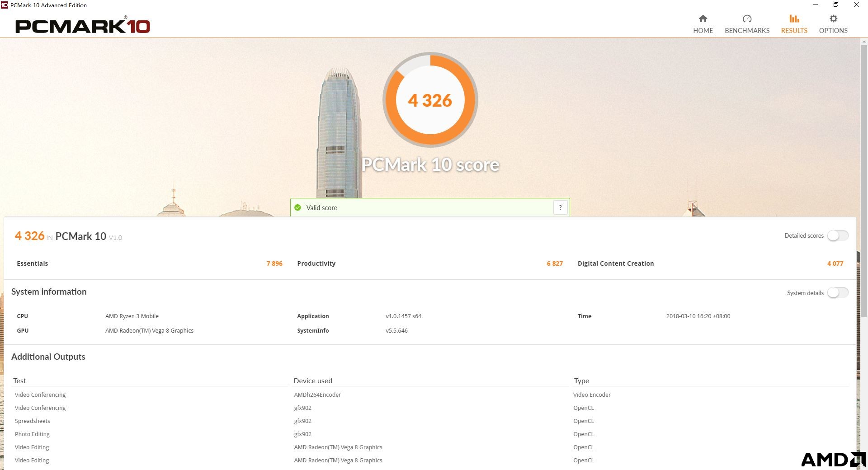Restore down the PCMark 10 window
Image resolution: width=868 pixels, height=470 pixels.
click(x=836, y=5)
